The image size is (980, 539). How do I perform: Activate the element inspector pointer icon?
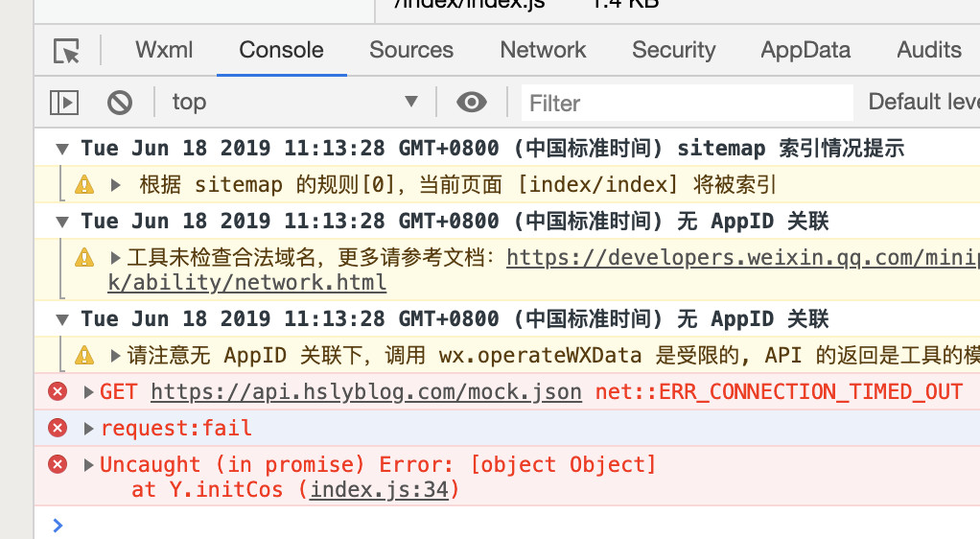pos(66,51)
